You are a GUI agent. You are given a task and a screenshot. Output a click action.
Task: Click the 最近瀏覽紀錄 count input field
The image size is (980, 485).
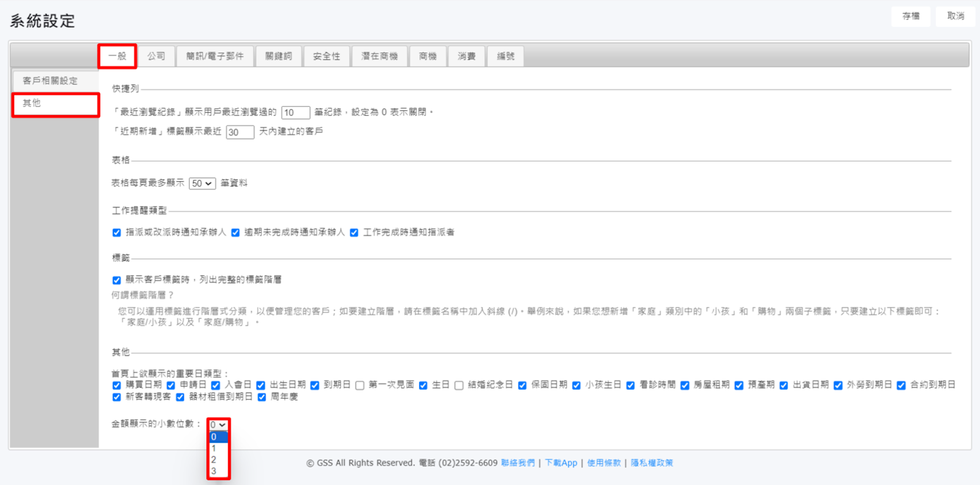[295, 113]
